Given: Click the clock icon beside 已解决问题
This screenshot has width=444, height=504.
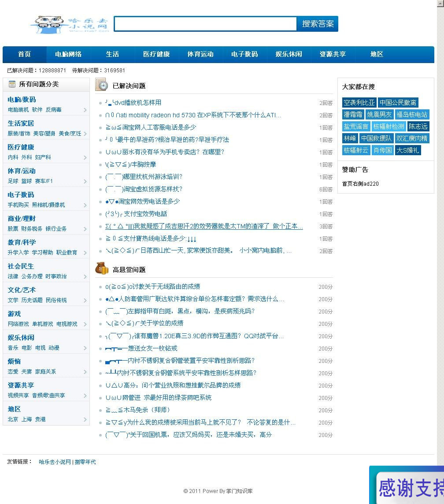Looking at the screenshot, I should pos(101,85).
